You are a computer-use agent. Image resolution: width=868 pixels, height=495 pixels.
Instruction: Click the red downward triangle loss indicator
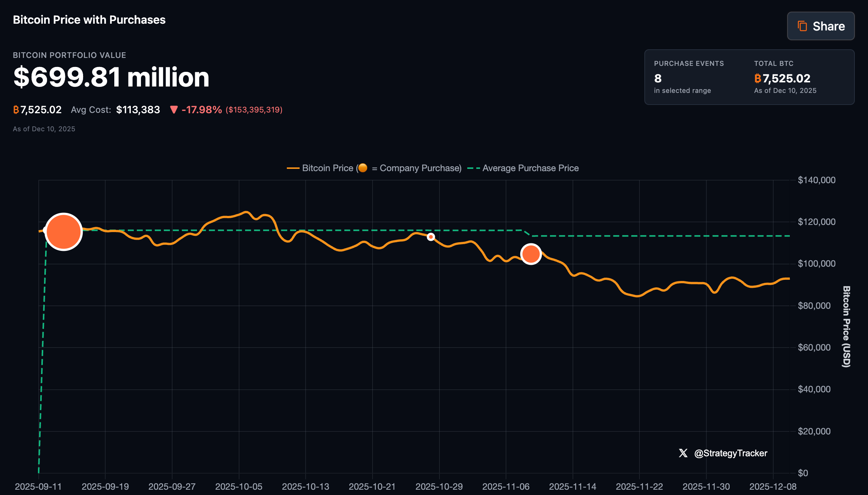(x=174, y=109)
